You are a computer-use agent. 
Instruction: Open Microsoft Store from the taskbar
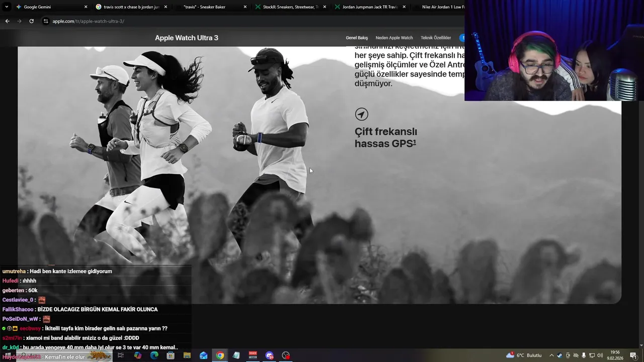(x=171, y=355)
